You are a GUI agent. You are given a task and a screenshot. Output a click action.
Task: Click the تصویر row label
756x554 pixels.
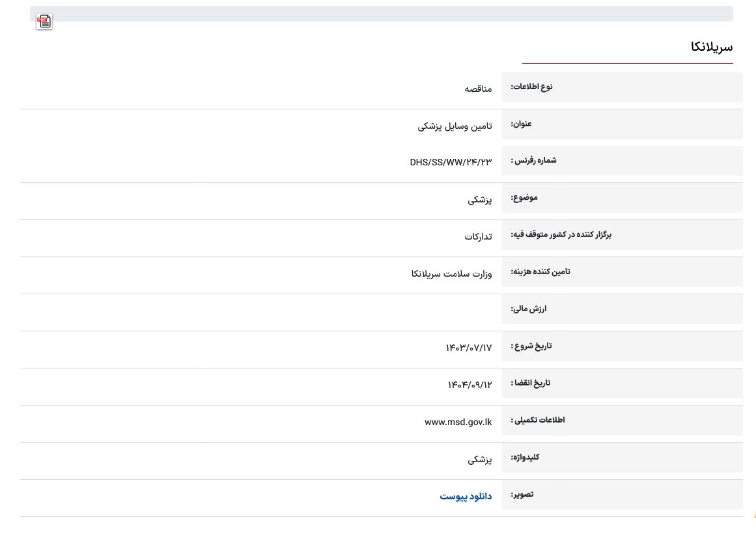[522, 494]
